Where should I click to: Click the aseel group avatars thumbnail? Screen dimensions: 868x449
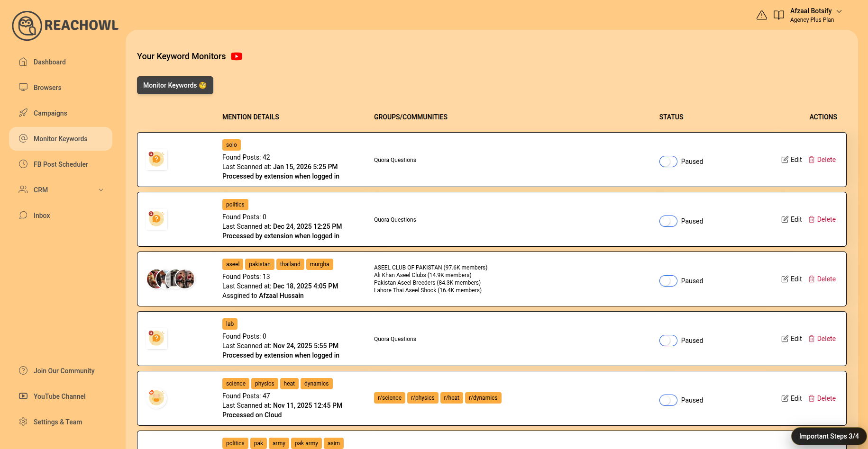pyautogui.click(x=171, y=279)
